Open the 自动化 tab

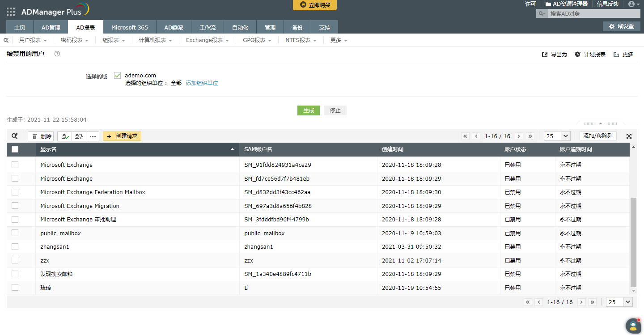240,27
